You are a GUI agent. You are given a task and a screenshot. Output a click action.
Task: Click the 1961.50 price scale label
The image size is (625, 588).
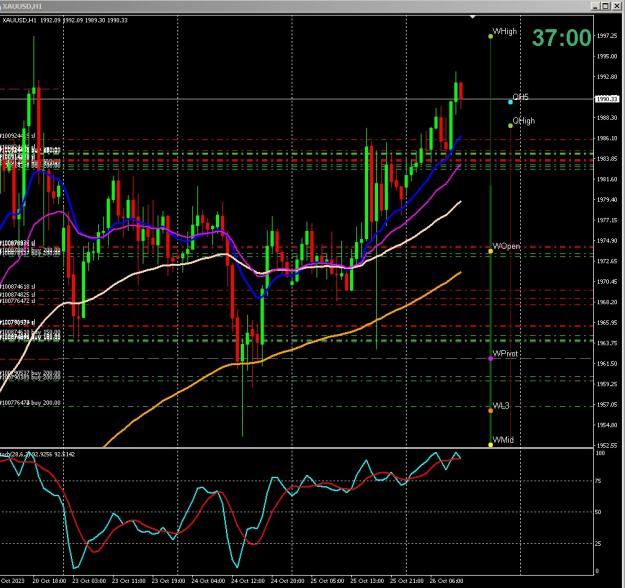(x=606, y=364)
